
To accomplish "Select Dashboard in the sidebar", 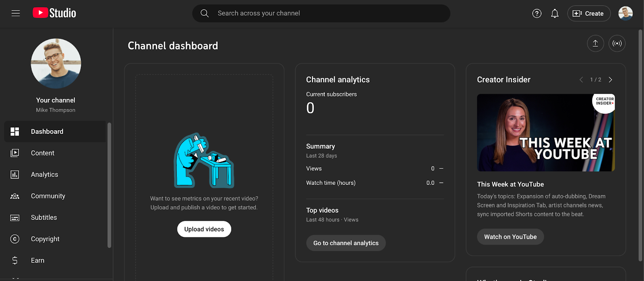I will (x=55, y=131).
